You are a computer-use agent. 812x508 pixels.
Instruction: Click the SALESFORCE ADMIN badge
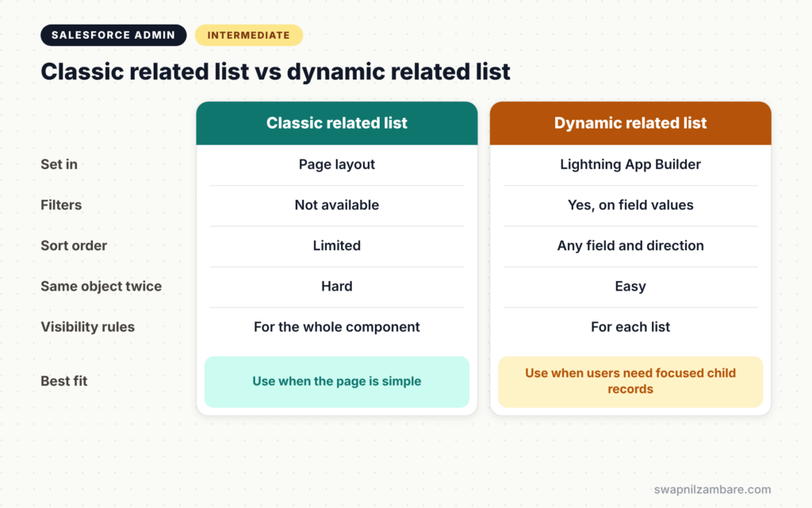coord(113,35)
